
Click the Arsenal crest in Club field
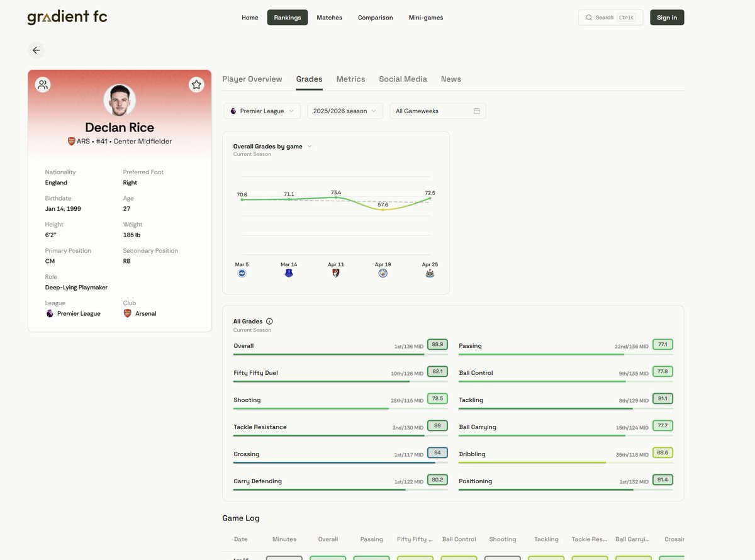point(128,313)
